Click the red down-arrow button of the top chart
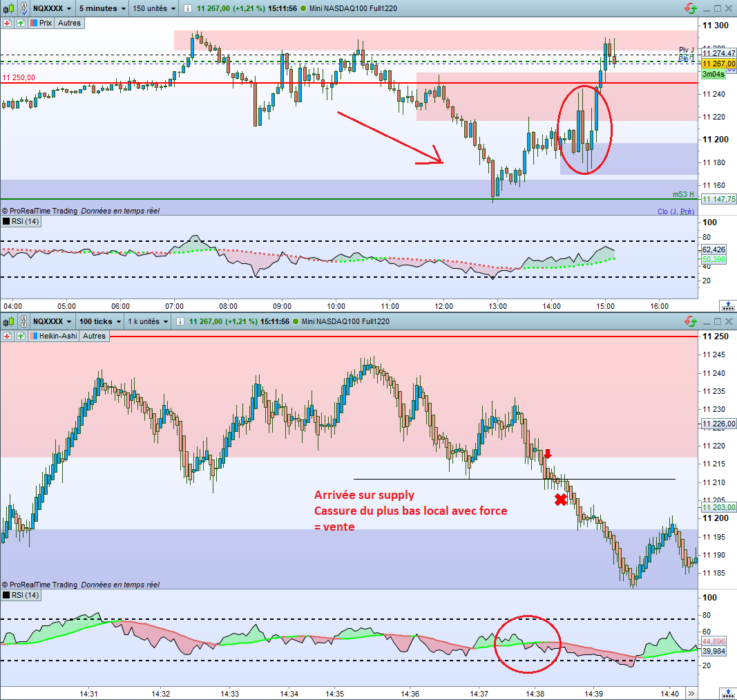 7,23
